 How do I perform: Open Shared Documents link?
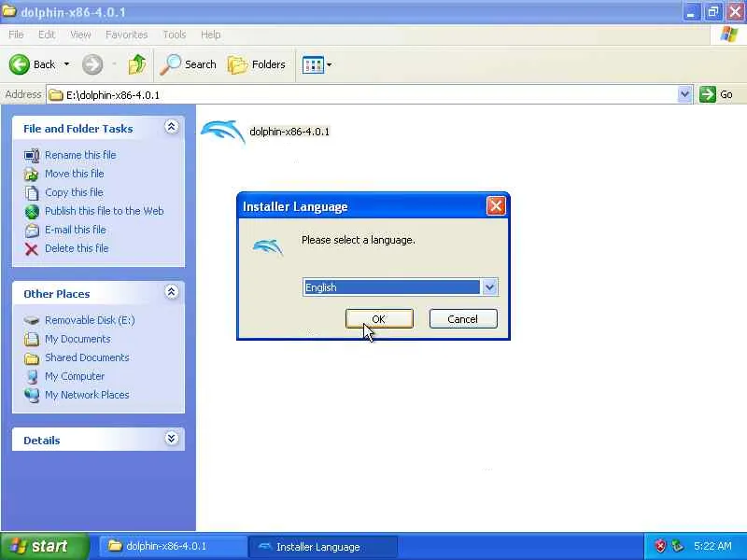point(87,357)
